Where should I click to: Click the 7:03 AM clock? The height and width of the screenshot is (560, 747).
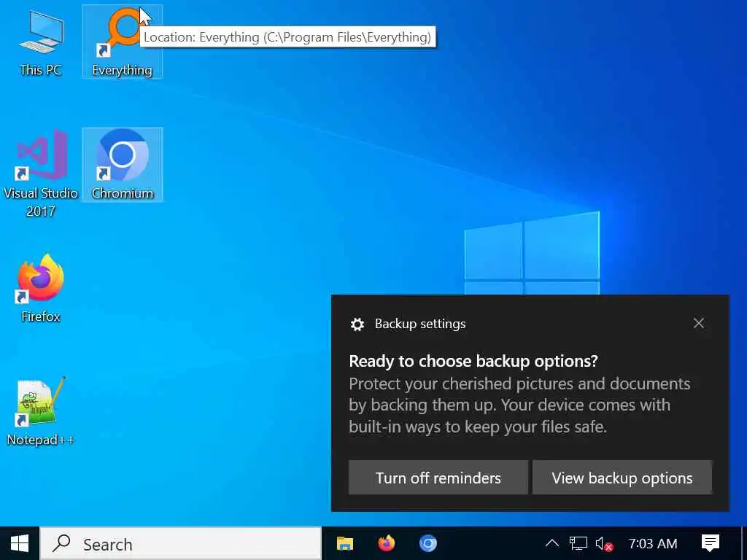point(653,543)
